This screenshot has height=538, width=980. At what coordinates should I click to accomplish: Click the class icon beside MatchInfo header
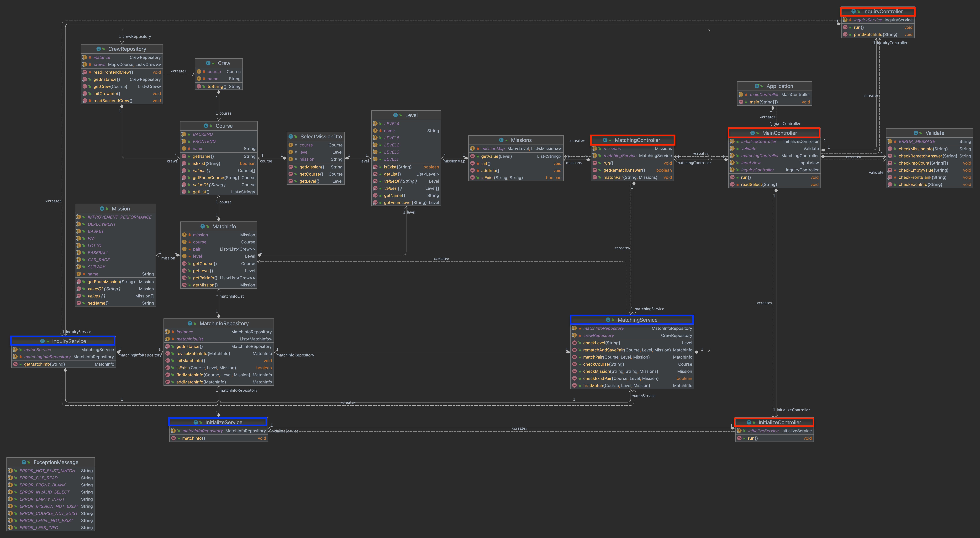(x=202, y=226)
